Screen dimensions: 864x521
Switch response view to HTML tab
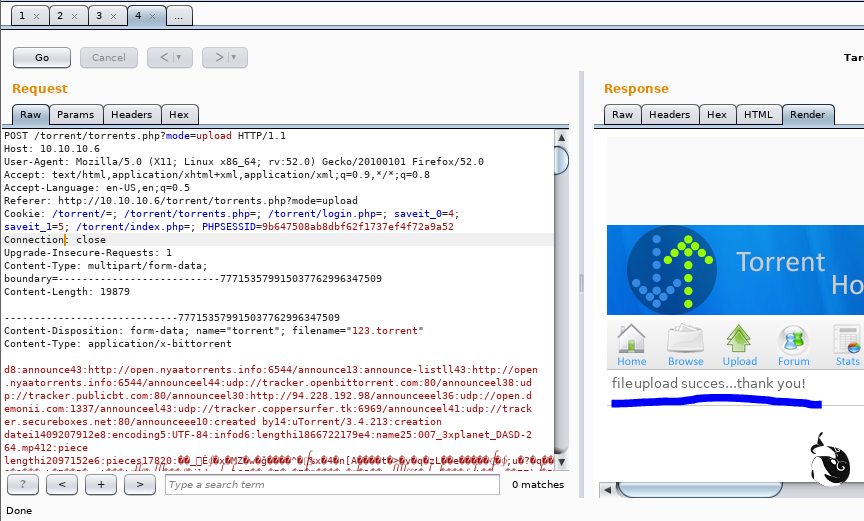758,115
